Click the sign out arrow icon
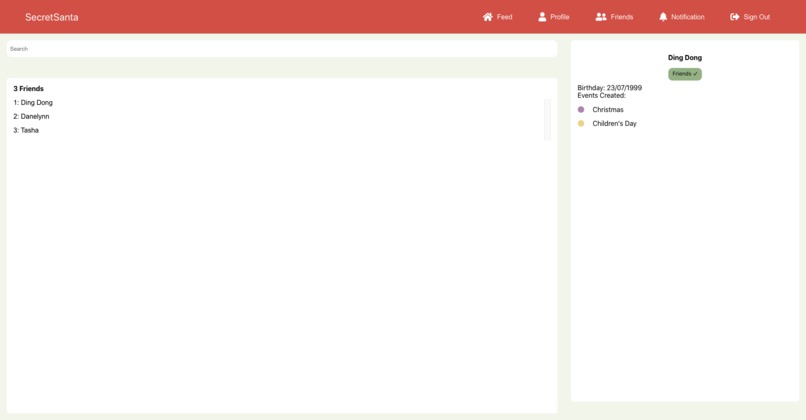 [x=735, y=17]
